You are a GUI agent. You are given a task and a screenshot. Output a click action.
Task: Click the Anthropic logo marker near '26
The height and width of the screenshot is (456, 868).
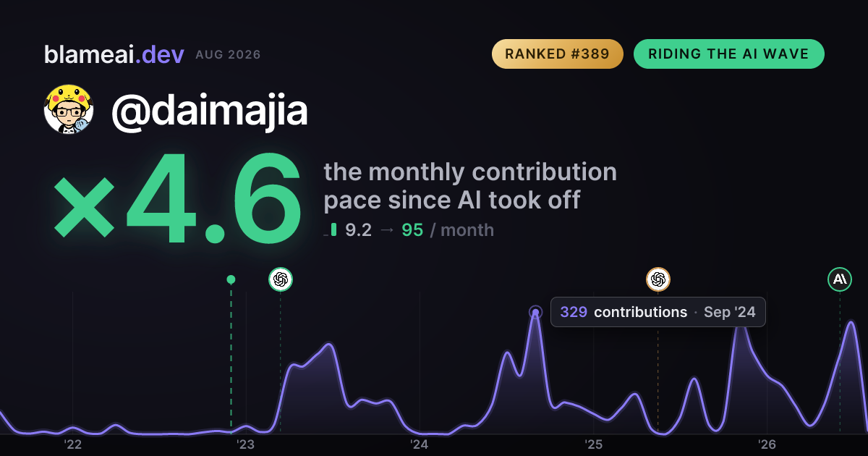point(840,279)
